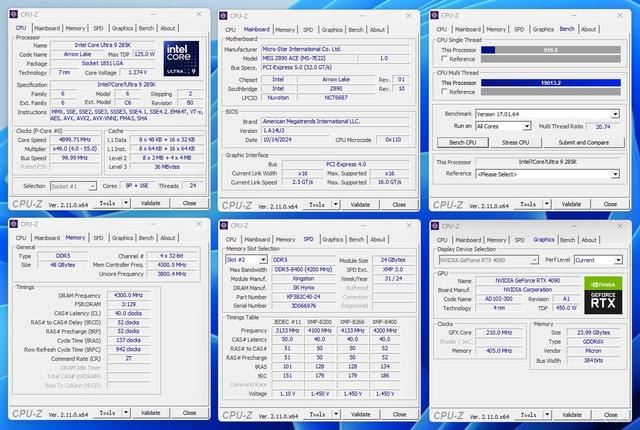Open Tools dropdown arrow in the Bench window
Screen dimensions: 640x430
coord(547,202)
